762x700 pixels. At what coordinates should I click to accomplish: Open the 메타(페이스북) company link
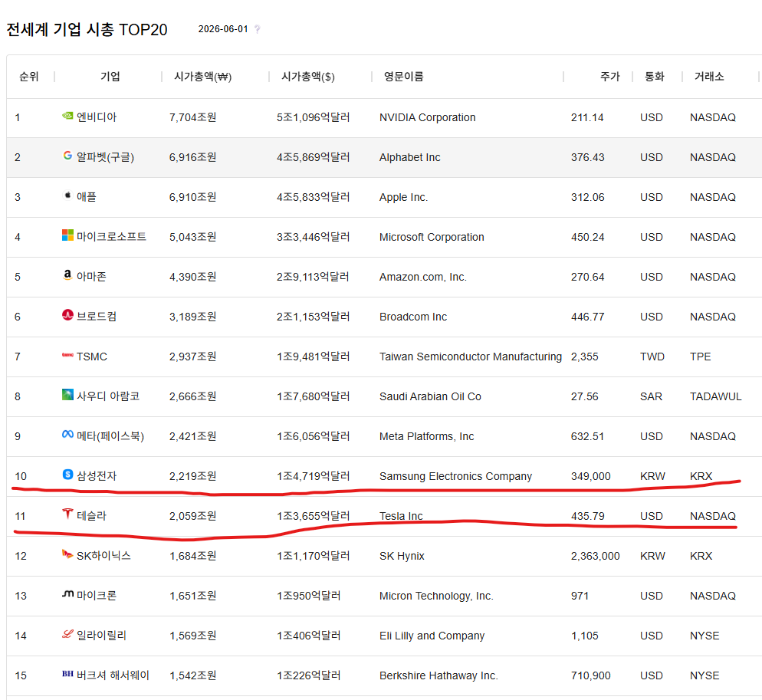[110, 435]
